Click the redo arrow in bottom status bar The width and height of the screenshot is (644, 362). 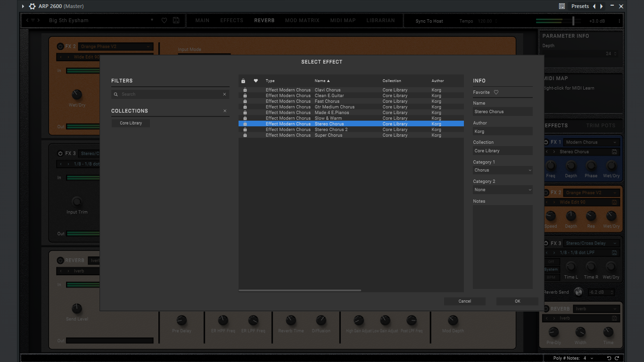click(x=617, y=358)
